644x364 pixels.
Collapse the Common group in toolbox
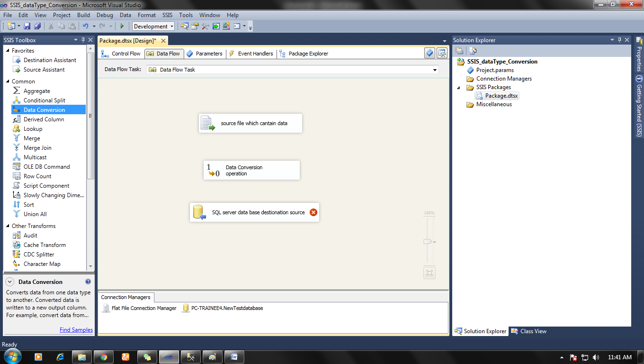(8, 81)
